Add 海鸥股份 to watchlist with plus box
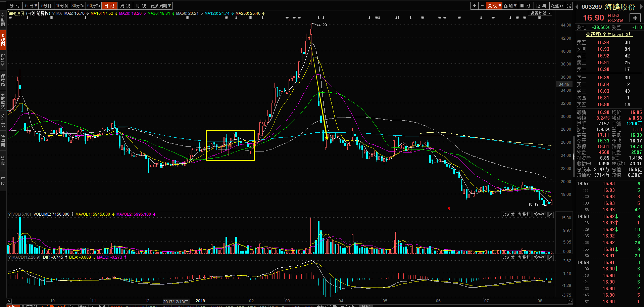The image size is (644, 307). tap(635, 18)
